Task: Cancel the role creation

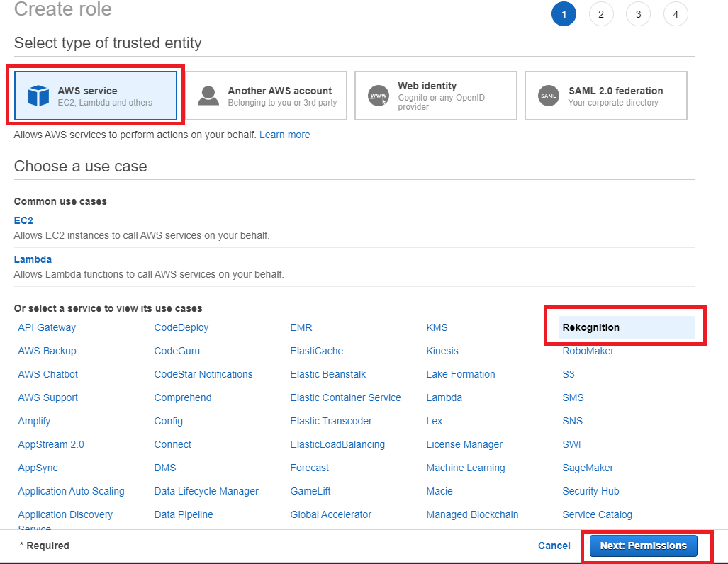Action: (554, 546)
